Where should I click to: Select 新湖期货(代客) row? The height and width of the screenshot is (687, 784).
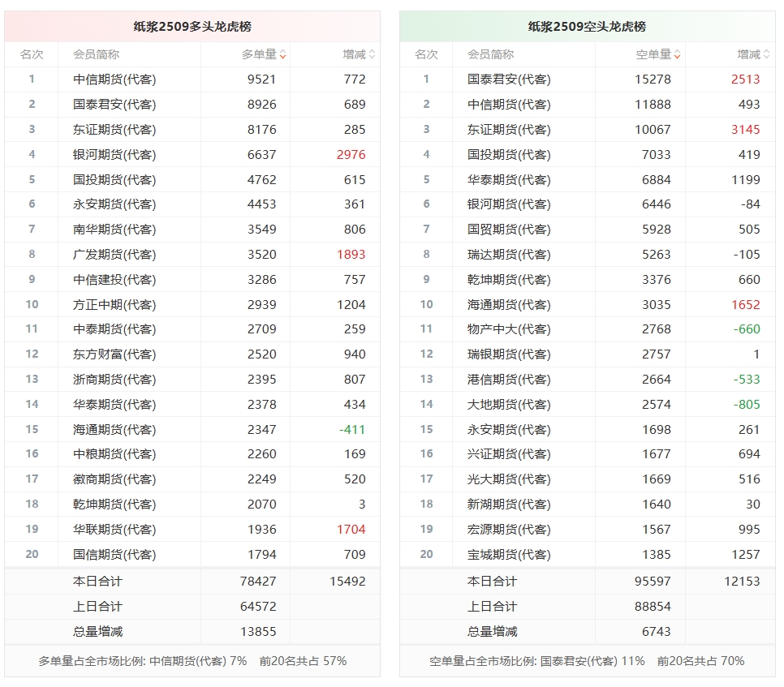tap(588, 505)
